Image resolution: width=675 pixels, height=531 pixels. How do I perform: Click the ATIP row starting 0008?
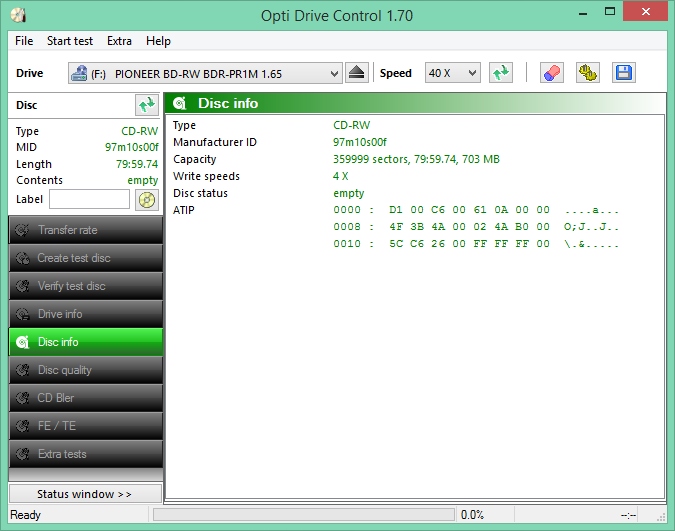476,227
